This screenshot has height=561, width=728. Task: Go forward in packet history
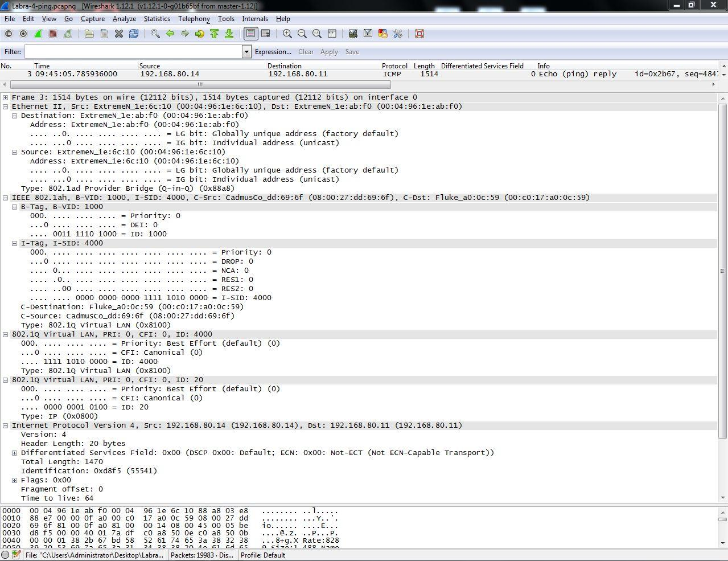coord(184,34)
